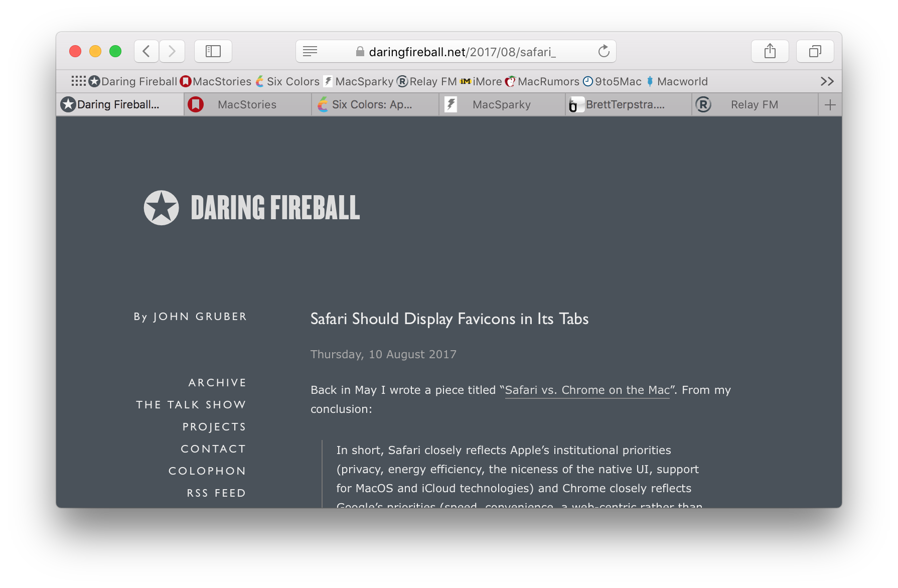The width and height of the screenshot is (898, 588).
Task: Switch to the MacSparky tab
Action: pyautogui.click(x=502, y=104)
